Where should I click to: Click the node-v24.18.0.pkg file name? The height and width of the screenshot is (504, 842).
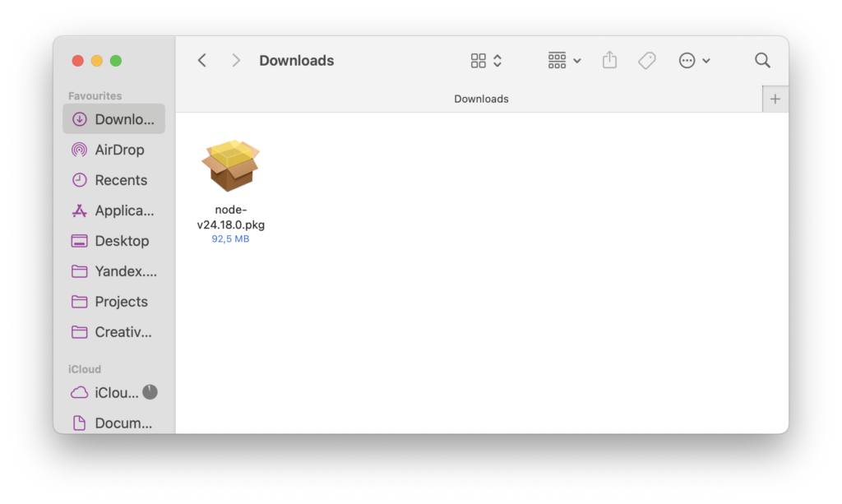pyautogui.click(x=231, y=217)
